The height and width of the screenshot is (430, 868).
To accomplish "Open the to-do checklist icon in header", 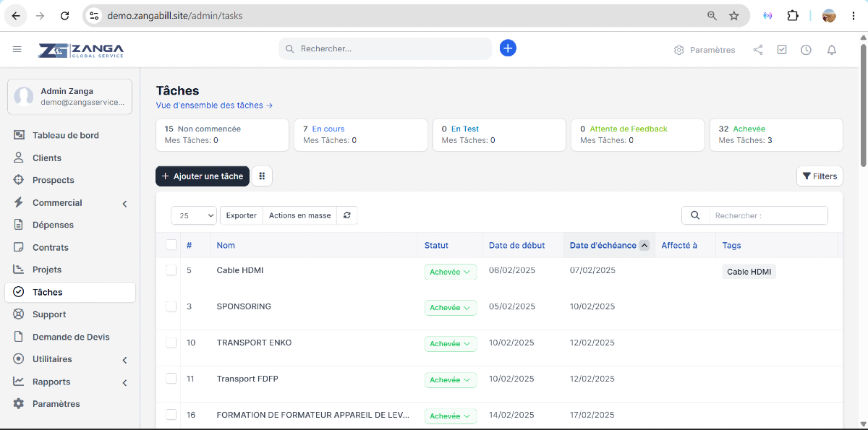I will [782, 50].
